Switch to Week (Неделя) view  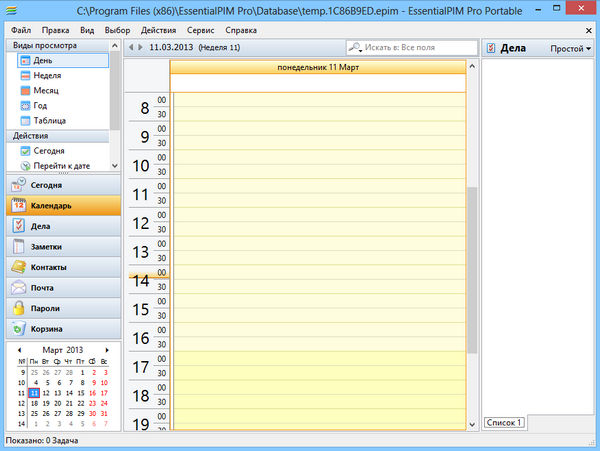coord(48,76)
